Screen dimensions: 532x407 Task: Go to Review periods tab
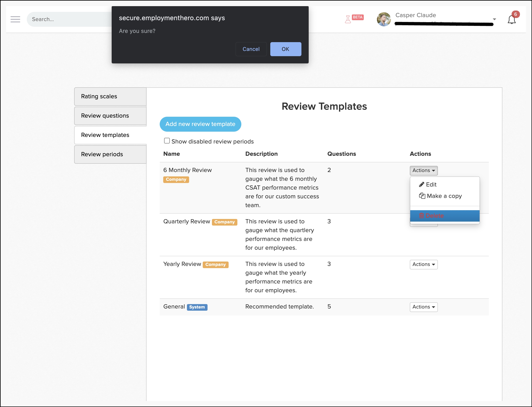pyautogui.click(x=110, y=154)
